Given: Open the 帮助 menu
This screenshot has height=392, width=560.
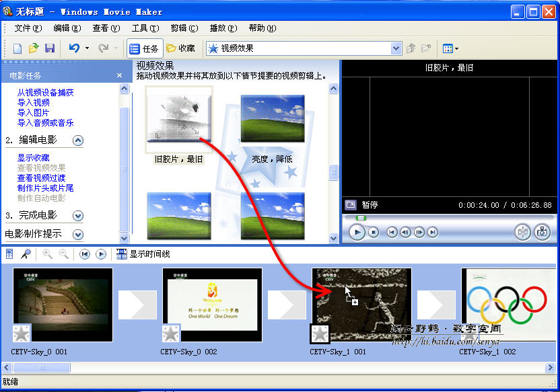Looking at the screenshot, I should [262, 28].
